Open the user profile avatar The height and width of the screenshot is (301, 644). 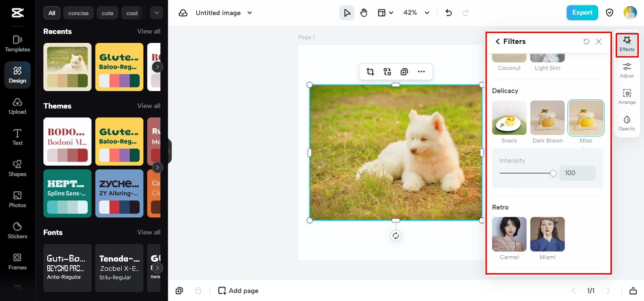pyautogui.click(x=630, y=13)
